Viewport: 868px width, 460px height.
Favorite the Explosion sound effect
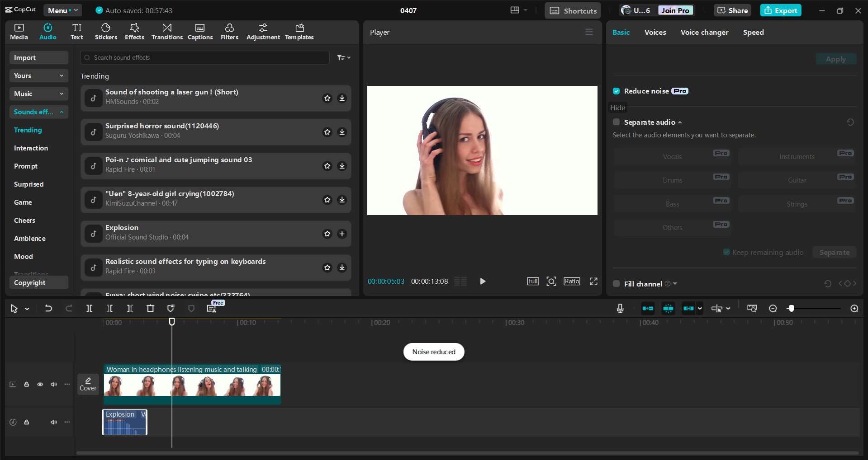(x=327, y=234)
